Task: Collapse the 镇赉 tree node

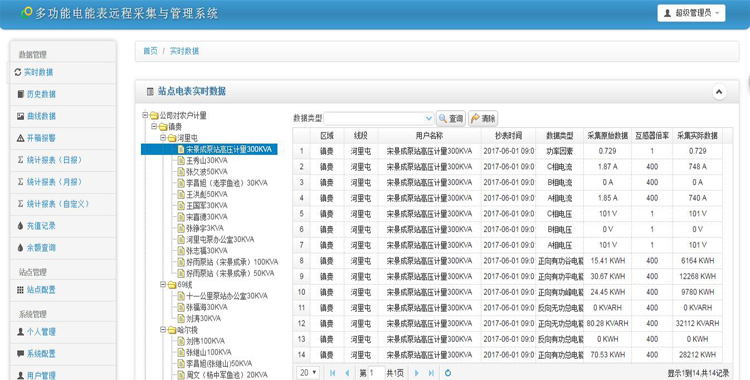Action: [154, 127]
